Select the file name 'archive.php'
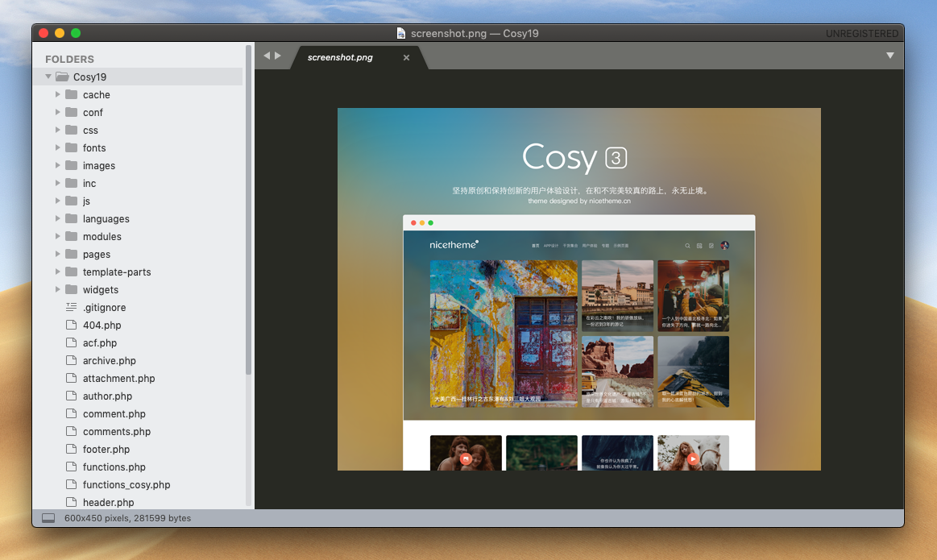This screenshot has width=937, height=560. click(110, 360)
